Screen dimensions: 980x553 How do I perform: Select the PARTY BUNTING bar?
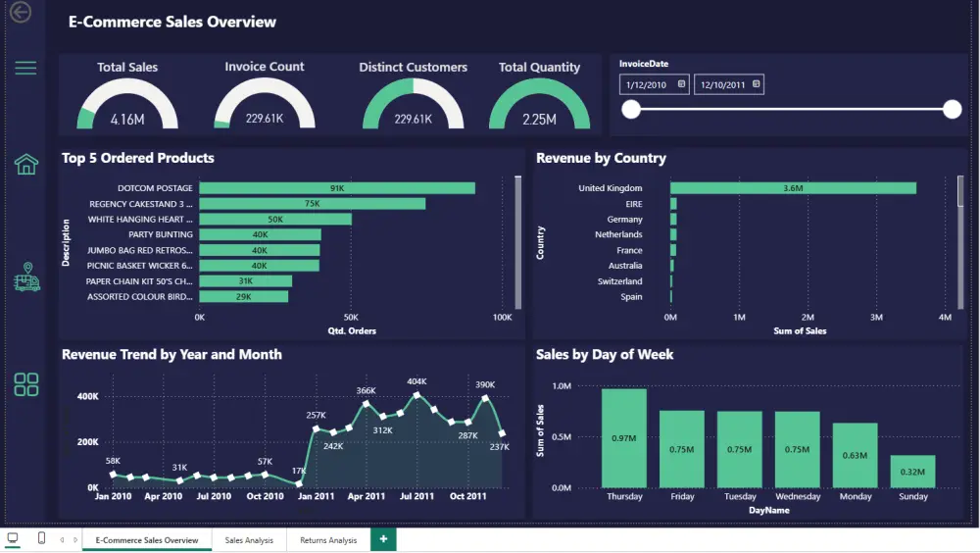pyautogui.click(x=260, y=234)
